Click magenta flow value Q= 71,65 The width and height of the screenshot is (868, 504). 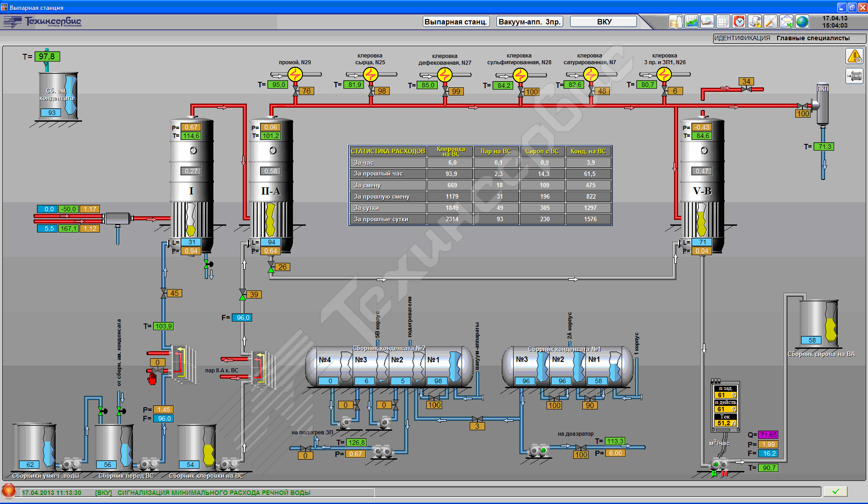pos(768,435)
